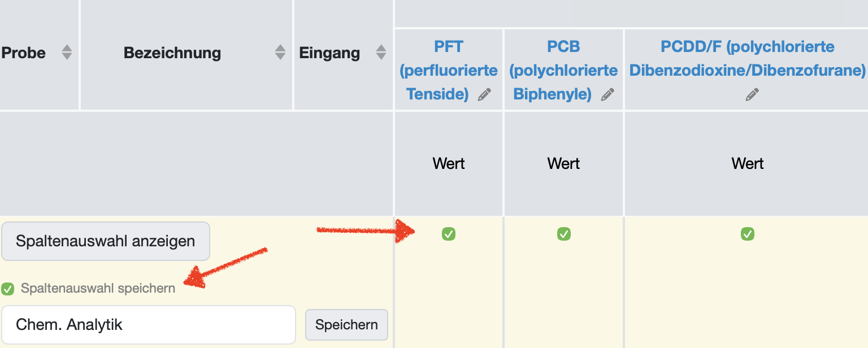Click the Probe column header
The height and width of the screenshot is (348, 868).
pyautogui.click(x=24, y=53)
